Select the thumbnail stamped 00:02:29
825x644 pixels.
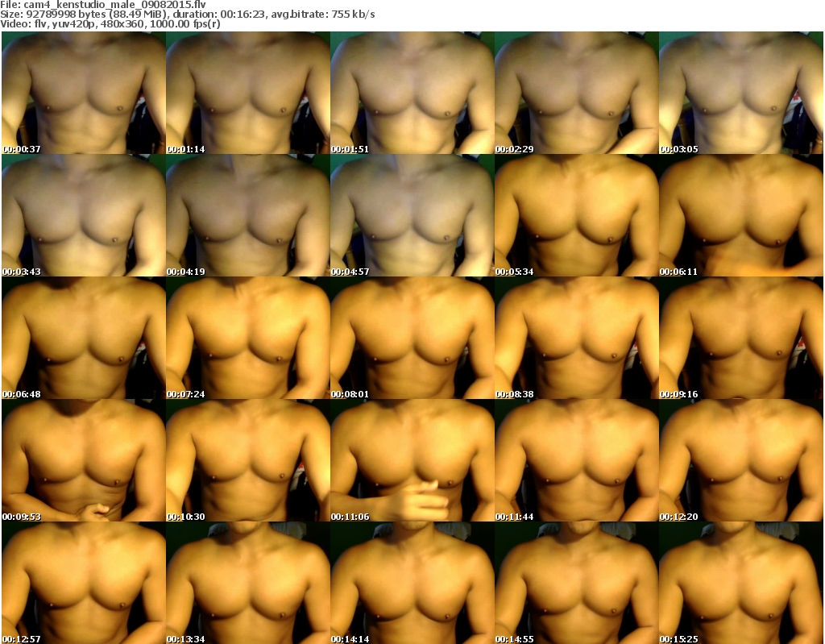pos(576,93)
